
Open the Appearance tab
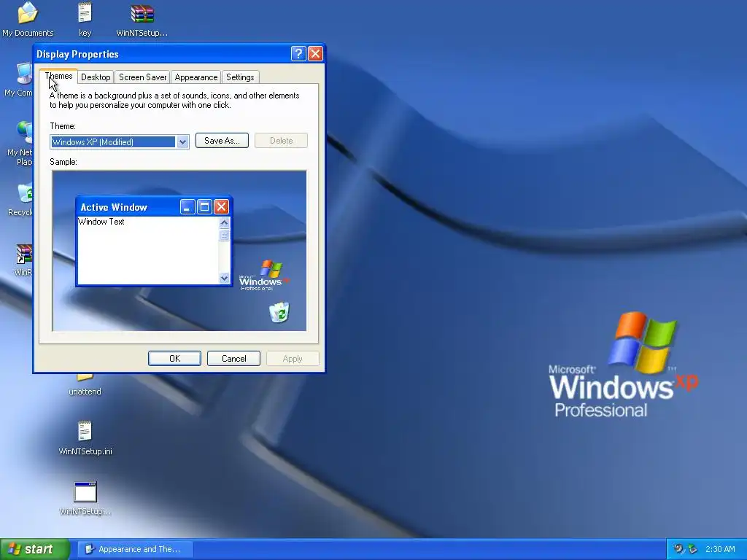coord(196,77)
